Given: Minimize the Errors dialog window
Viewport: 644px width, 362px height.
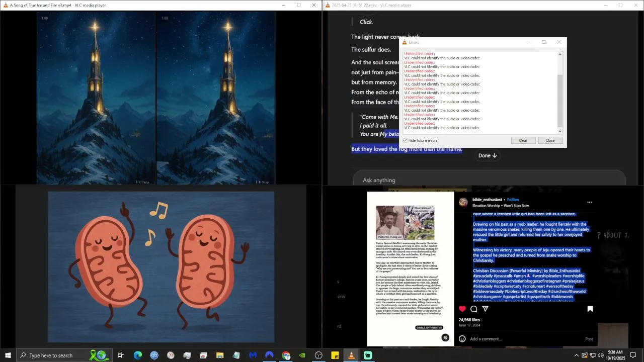Looking at the screenshot, I should pyautogui.click(x=528, y=42).
